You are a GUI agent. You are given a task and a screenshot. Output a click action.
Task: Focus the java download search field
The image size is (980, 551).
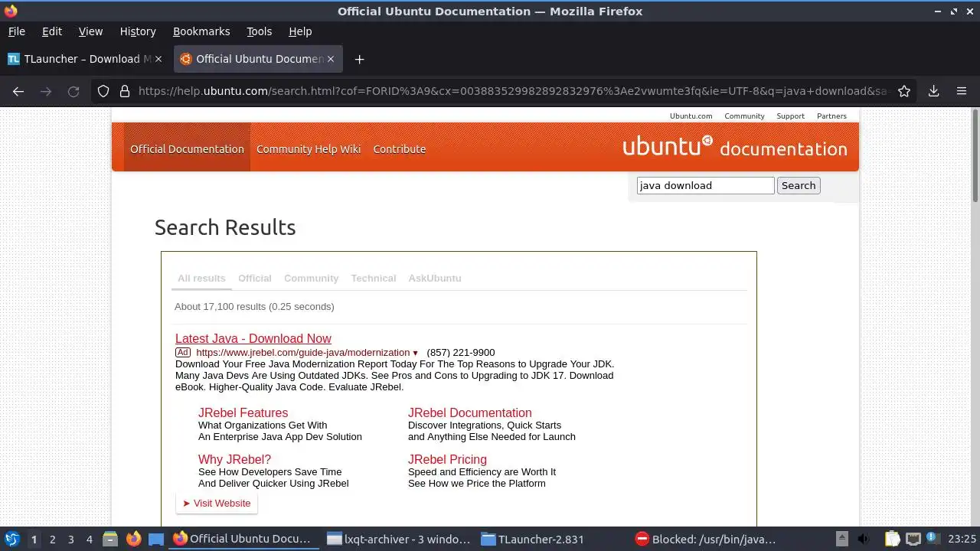(x=705, y=185)
